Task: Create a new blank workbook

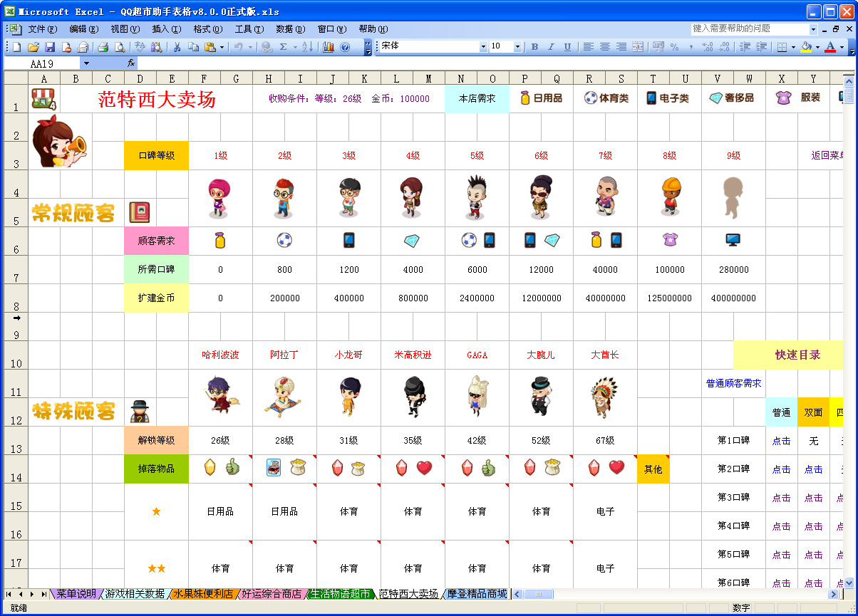Action: pos(16,47)
